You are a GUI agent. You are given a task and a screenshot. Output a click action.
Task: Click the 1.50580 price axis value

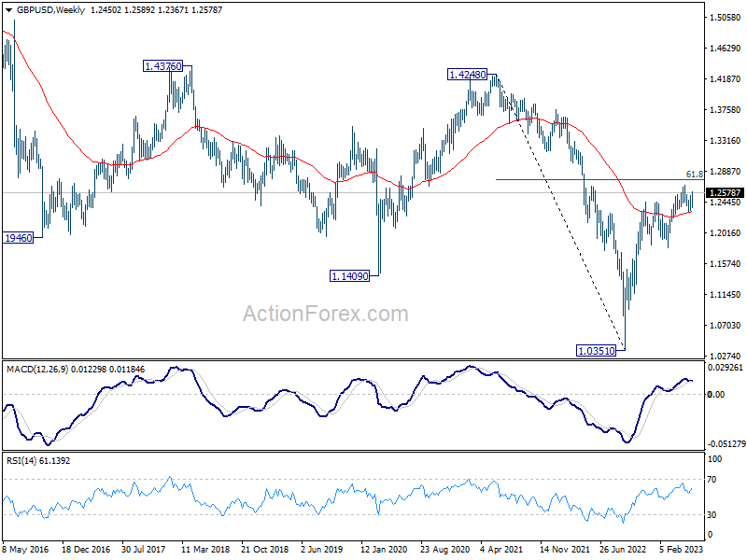point(726,18)
